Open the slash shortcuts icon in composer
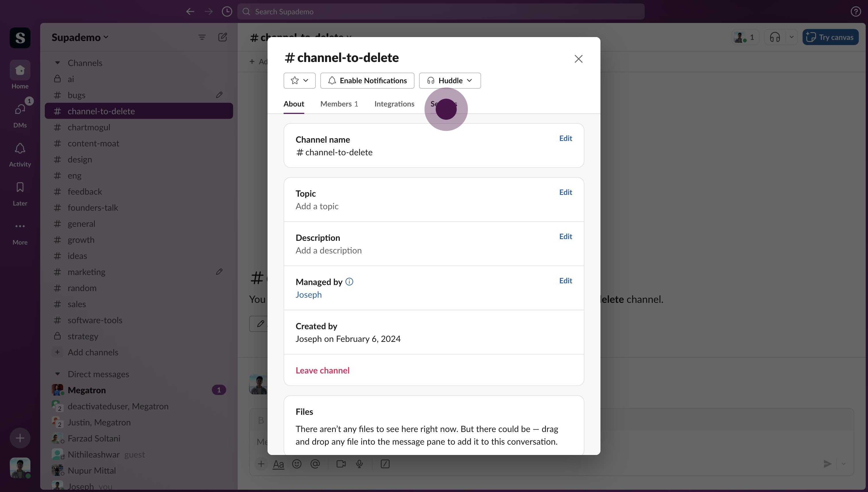This screenshot has width=868, height=492. [385, 464]
